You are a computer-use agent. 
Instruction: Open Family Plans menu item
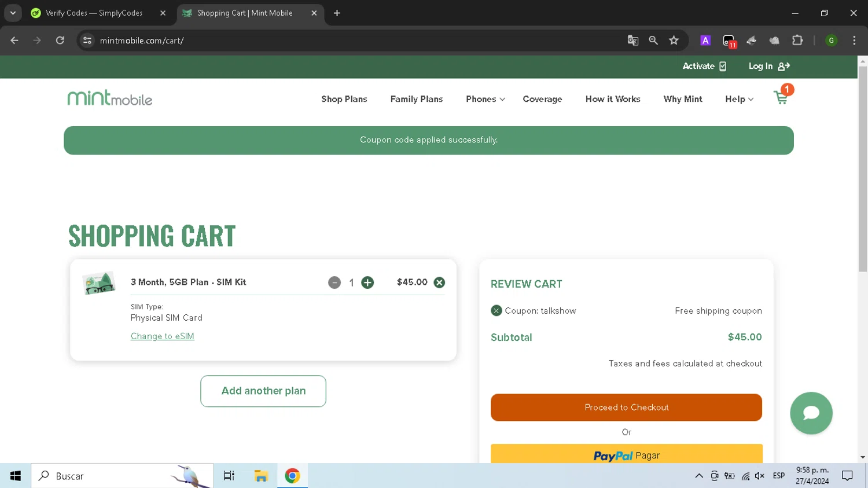click(417, 99)
